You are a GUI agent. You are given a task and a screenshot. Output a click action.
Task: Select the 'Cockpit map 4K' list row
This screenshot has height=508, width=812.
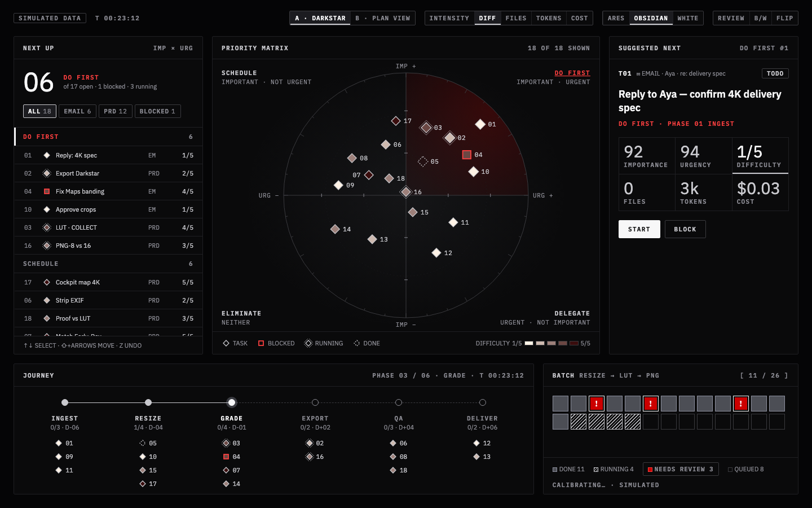click(108, 282)
